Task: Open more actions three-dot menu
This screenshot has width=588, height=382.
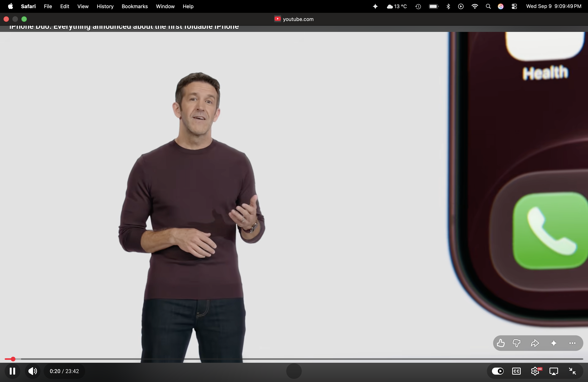Action: coord(572,343)
